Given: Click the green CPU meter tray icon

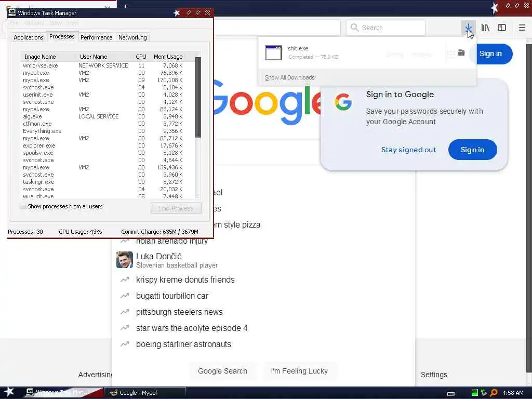Looking at the screenshot, I should coord(475,393).
